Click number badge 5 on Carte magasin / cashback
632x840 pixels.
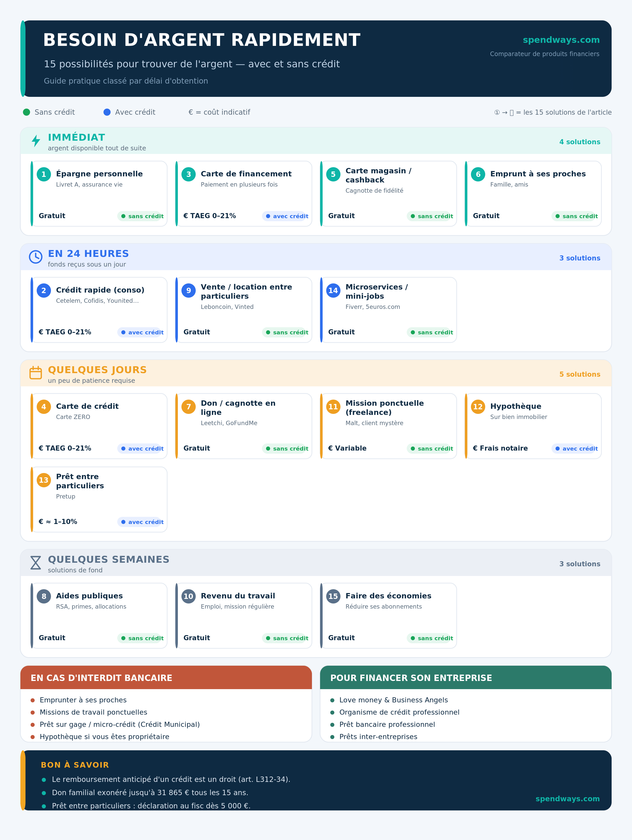click(333, 174)
